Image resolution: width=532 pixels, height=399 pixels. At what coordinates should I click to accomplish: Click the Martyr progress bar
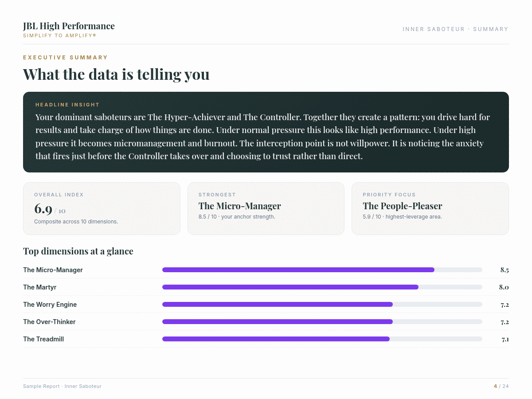[x=322, y=287]
